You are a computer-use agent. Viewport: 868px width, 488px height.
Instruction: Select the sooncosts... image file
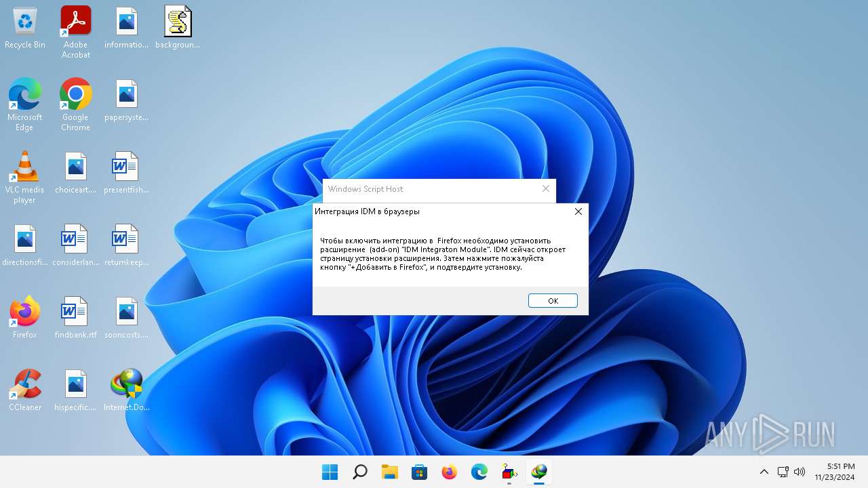pyautogui.click(x=127, y=317)
